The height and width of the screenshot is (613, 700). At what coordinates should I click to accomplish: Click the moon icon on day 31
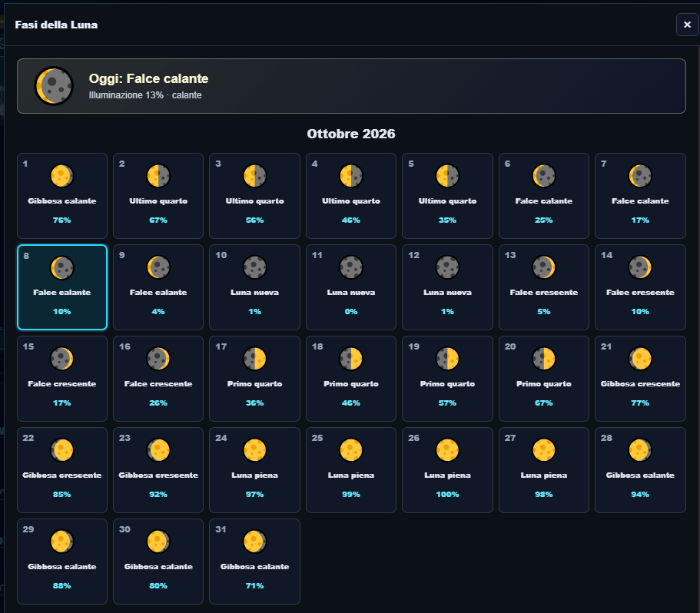254,542
